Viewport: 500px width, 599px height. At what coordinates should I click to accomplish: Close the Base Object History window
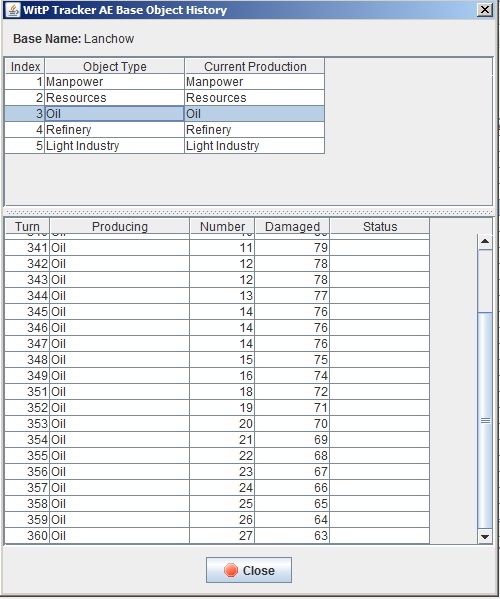[x=485, y=10]
